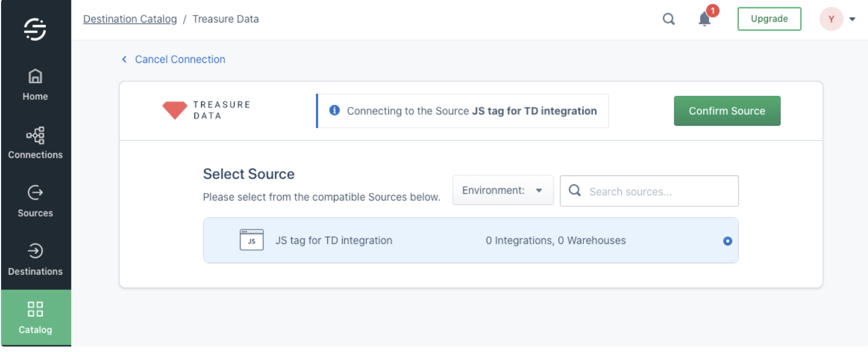Image resolution: width=868 pixels, height=352 pixels.
Task: Click the Upgrade button
Action: [x=769, y=19]
